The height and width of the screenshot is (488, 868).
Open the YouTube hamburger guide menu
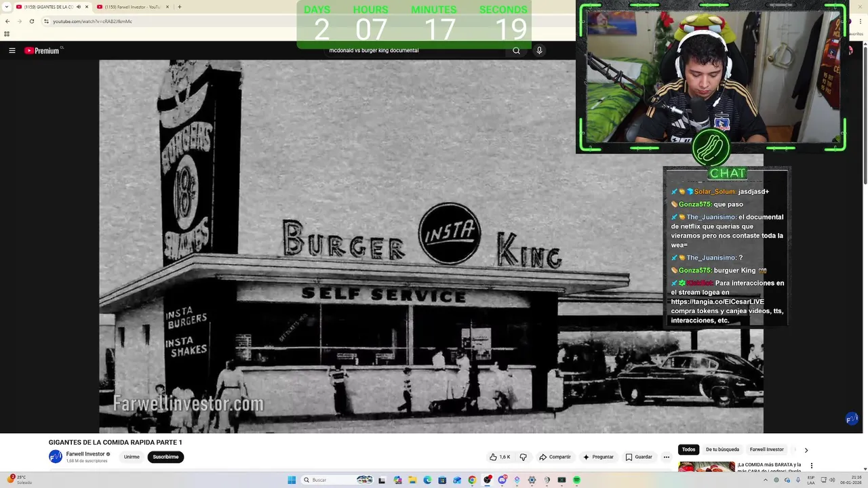[12, 50]
